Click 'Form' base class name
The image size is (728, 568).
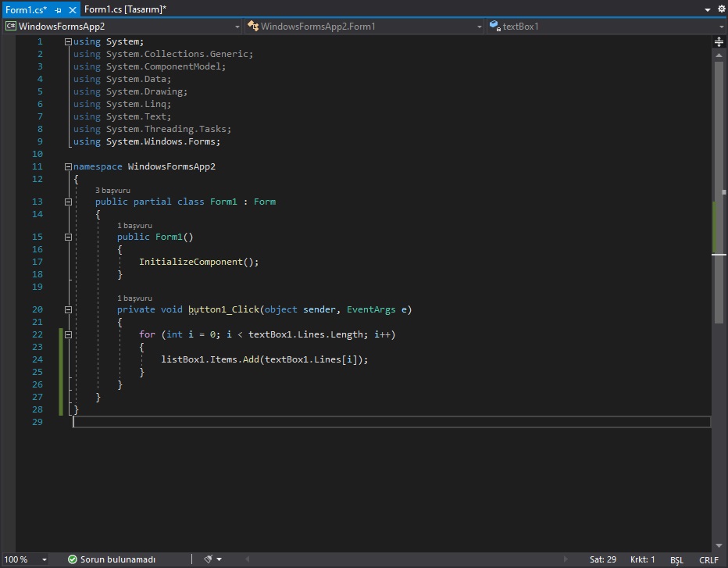[265, 202]
